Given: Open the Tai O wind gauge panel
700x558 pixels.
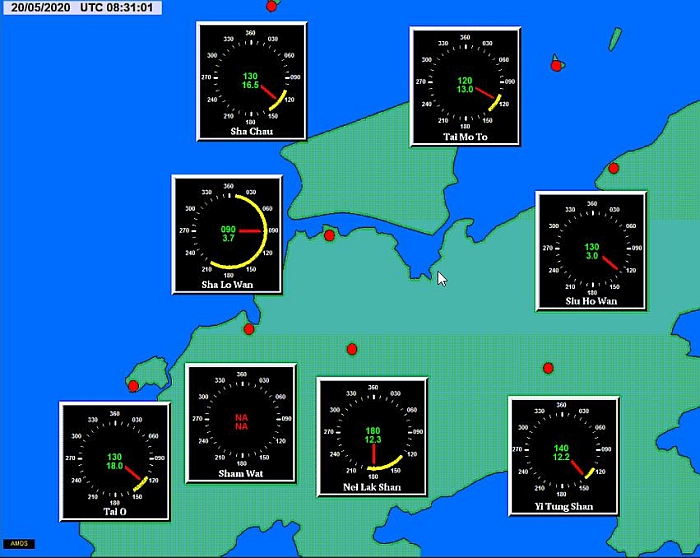Looking at the screenshot, I should click(115, 461).
